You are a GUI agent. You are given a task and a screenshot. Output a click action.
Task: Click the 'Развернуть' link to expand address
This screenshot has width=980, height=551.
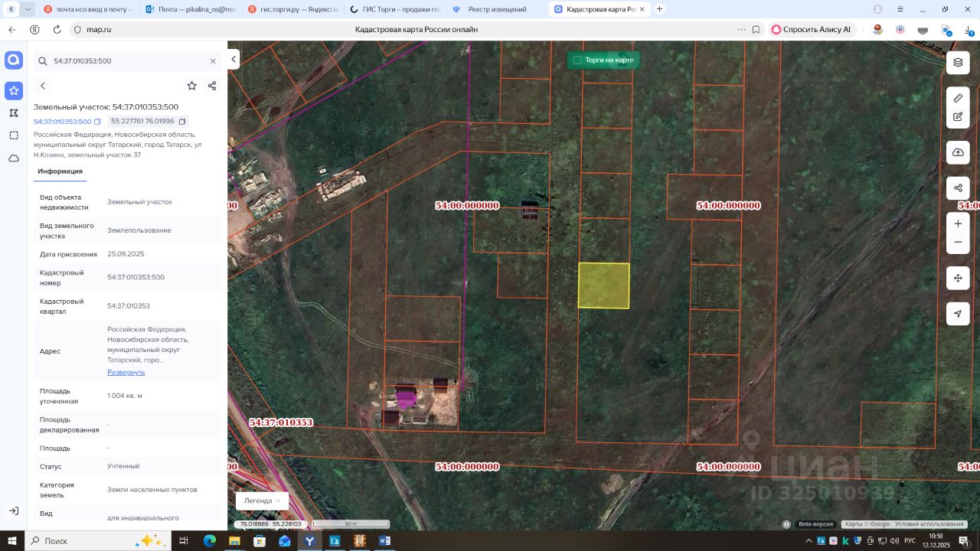[x=126, y=373]
